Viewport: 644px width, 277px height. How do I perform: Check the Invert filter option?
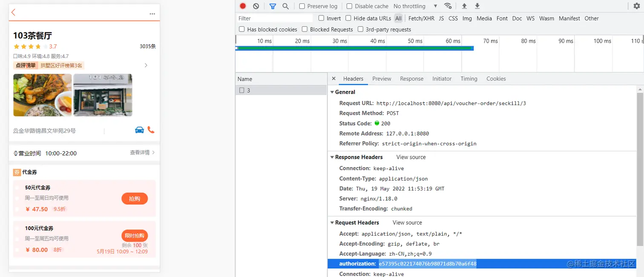click(322, 18)
